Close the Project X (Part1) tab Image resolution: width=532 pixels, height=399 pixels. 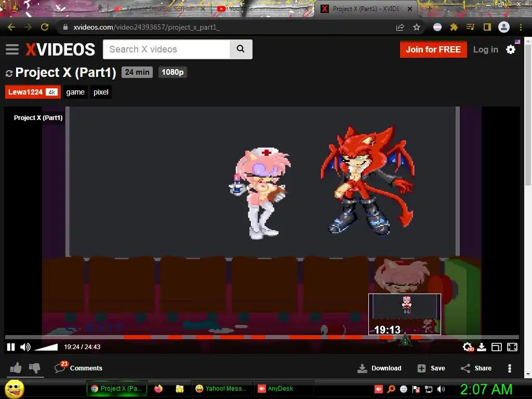[x=410, y=9]
